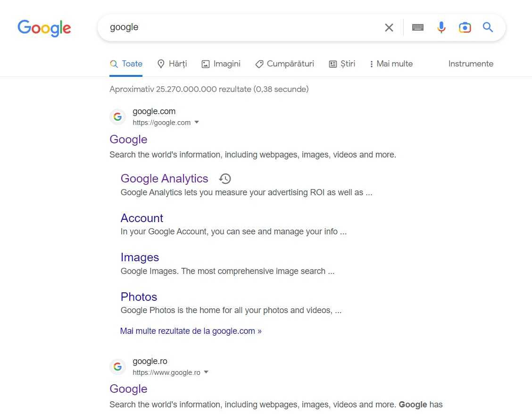Switch to the Hărți tab

[172, 64]
